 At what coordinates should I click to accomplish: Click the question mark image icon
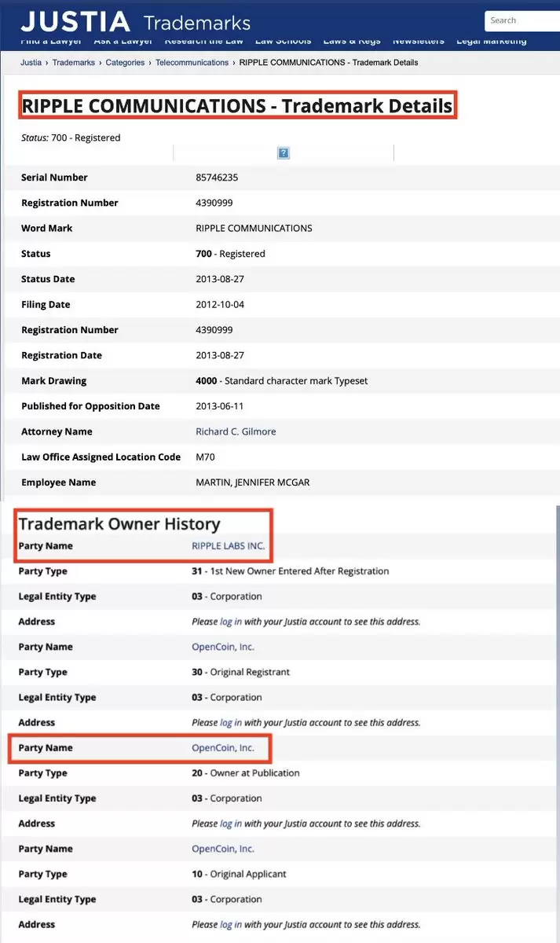coord(284,153)
